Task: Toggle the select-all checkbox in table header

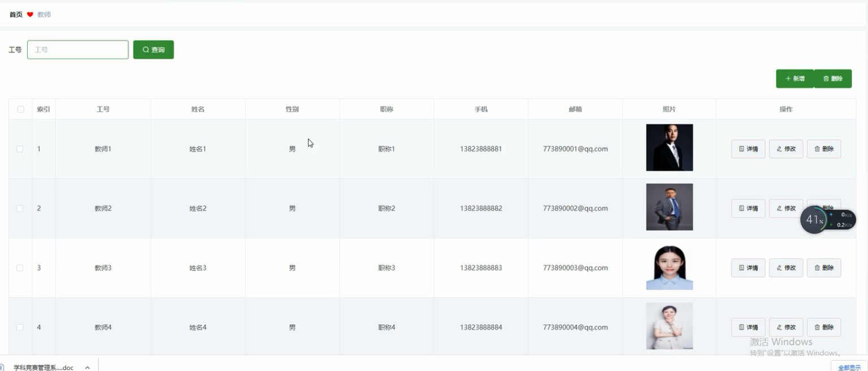Action: pyautogui.click(x=20, y=109)
